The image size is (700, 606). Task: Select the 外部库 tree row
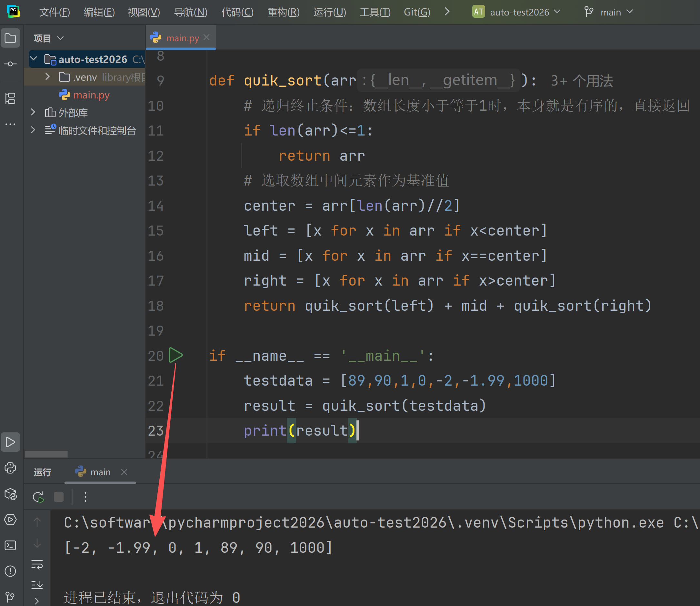point(85,112)
